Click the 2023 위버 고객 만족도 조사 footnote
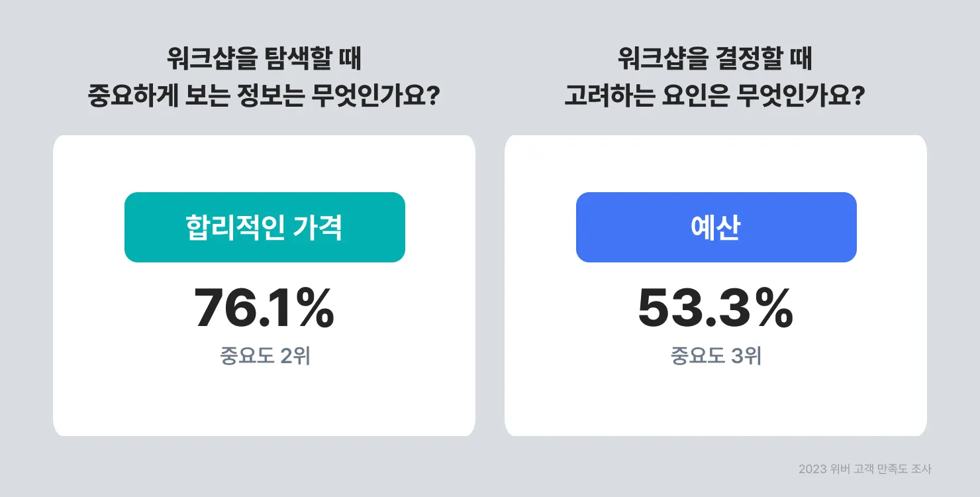 click(865, 469)
